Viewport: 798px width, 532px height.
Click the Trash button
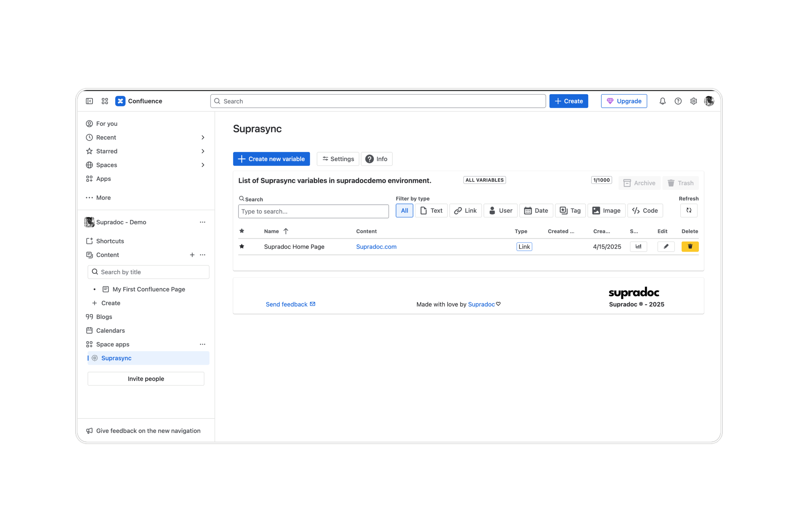tap(680, 183)
